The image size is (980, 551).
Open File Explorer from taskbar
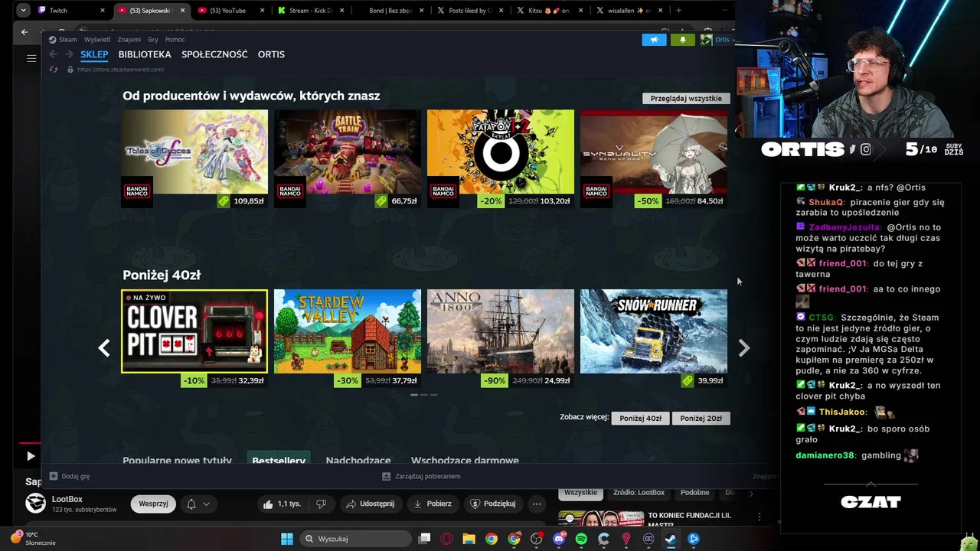[469, 539]
